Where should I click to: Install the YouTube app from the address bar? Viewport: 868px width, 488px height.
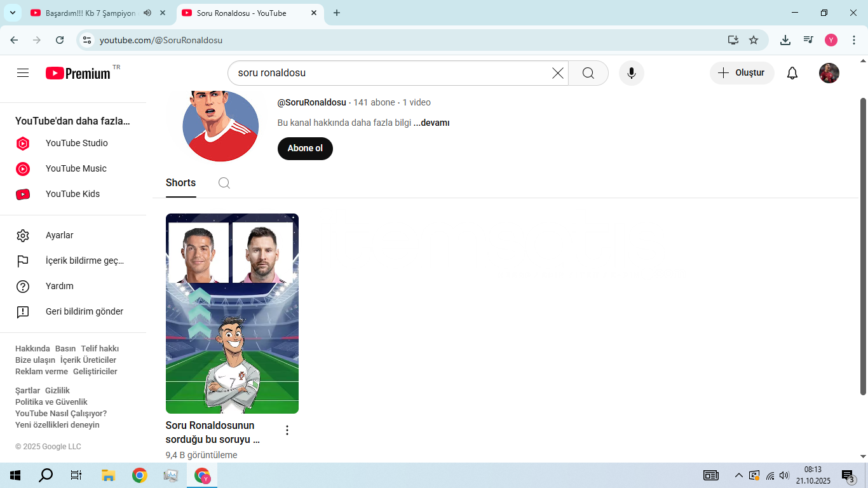tap(733, 40)
